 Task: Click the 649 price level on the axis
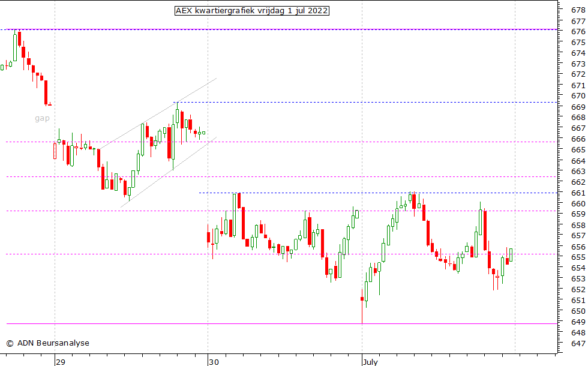point(578,322)
